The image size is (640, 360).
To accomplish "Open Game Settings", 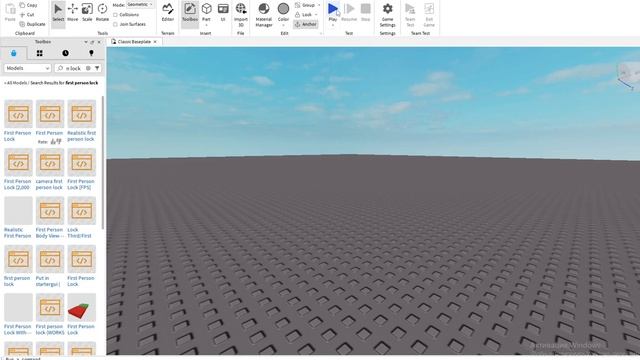I will click(x=387, y=14).
